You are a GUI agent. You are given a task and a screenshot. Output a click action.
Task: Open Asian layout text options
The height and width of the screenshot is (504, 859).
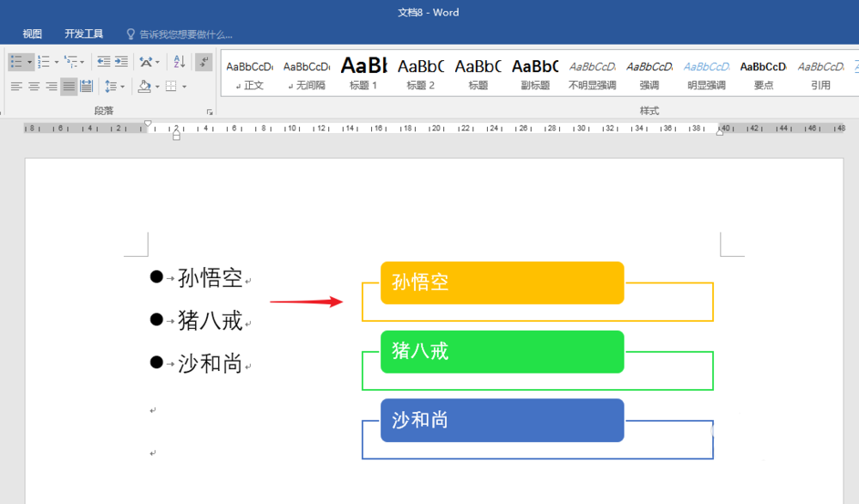pyautogui.click(x=146, y=61)
